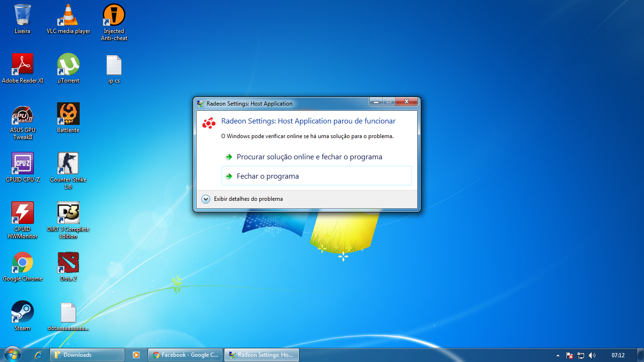644x362 pixels.
Task: Launch Counter-Strike 1.6 icon
Action: [x=68, y=171]
